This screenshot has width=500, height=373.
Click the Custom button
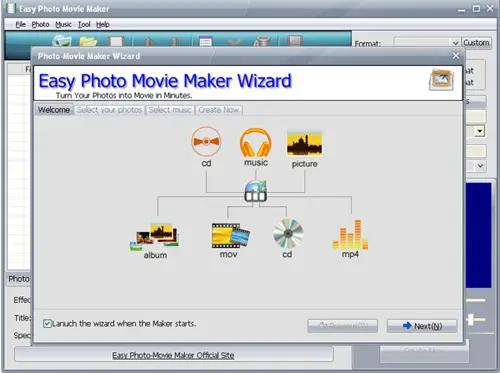click(476, 43)
